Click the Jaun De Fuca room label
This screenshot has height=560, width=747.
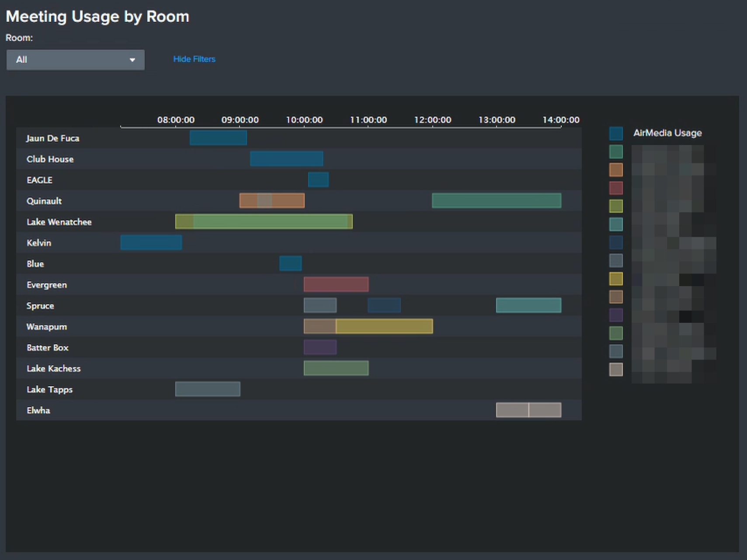point(52,138)
